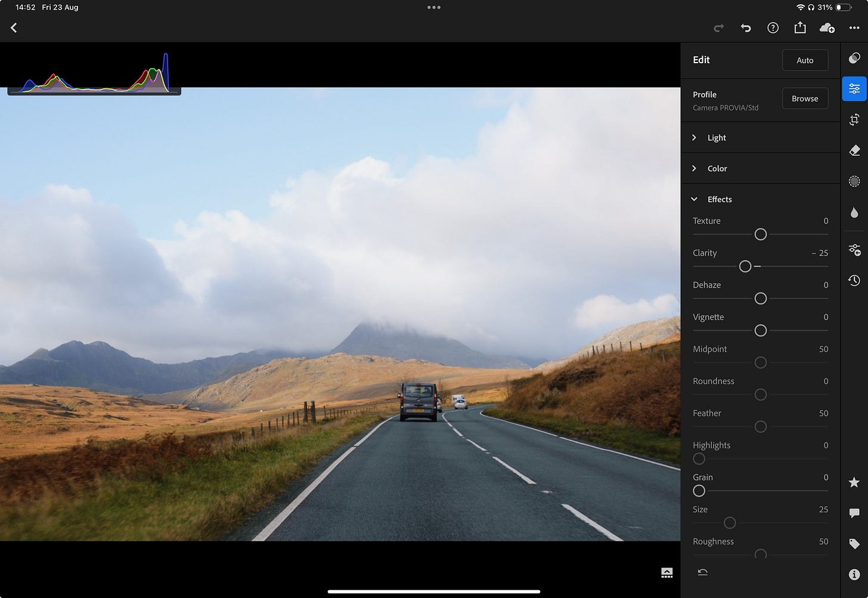Click the Texture slider handle

(761, 234)
